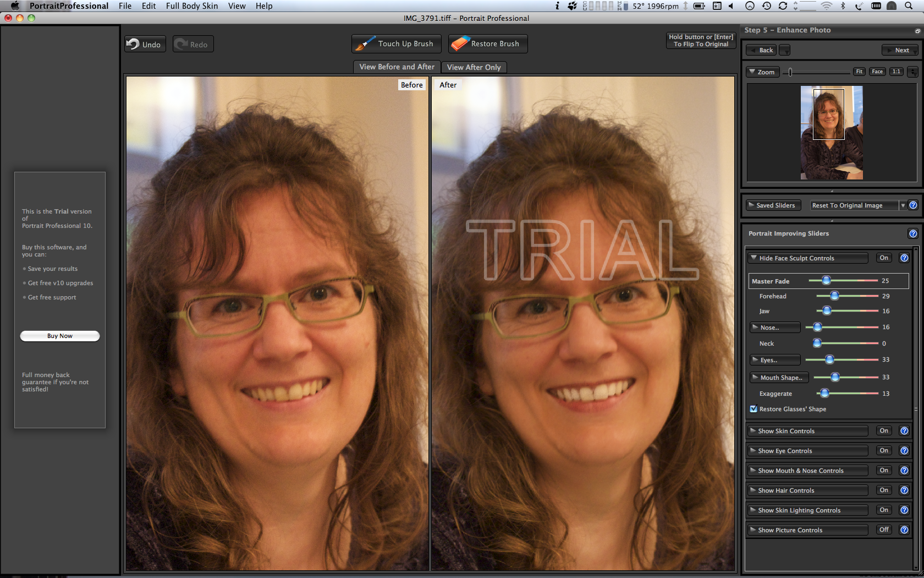Toggle Eye Controls On button
The width and height of the screenshot is (924, 578).
click(884, 450)
